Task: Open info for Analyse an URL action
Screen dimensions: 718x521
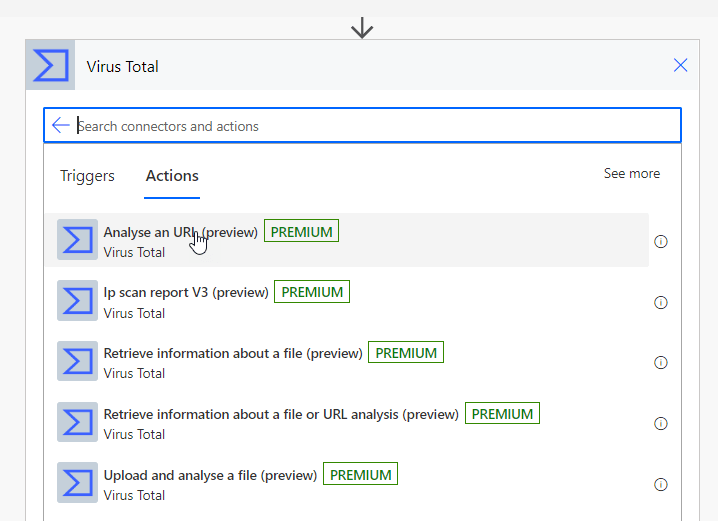Action: [x=660, y=242]
